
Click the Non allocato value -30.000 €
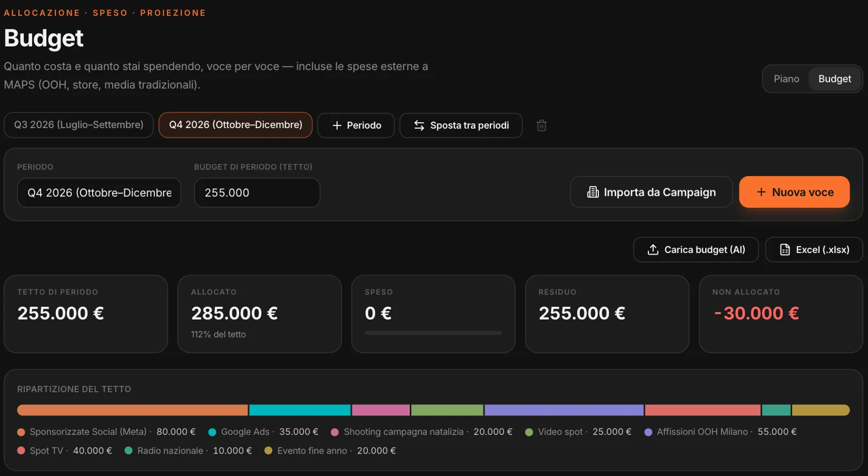[x=756, y=313]
